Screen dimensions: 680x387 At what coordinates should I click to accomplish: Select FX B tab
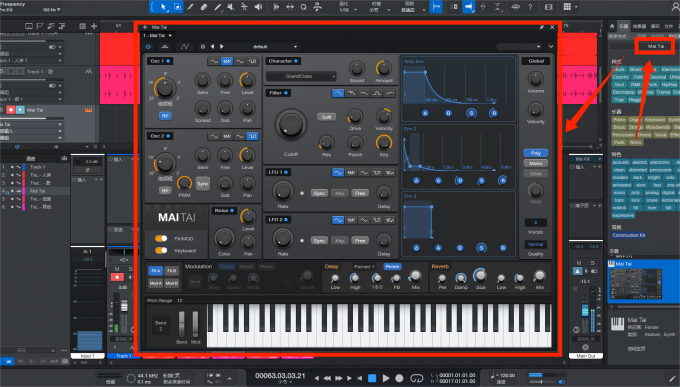click(171, 271)
